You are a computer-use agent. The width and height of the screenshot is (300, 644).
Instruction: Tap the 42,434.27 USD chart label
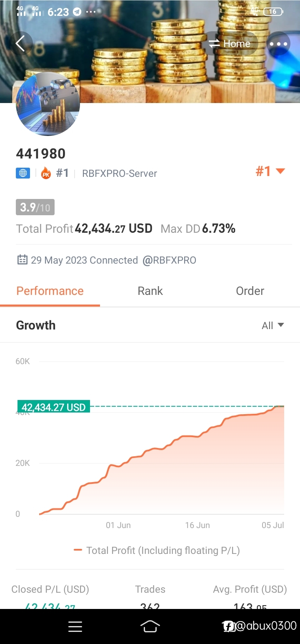coord(54,407)
